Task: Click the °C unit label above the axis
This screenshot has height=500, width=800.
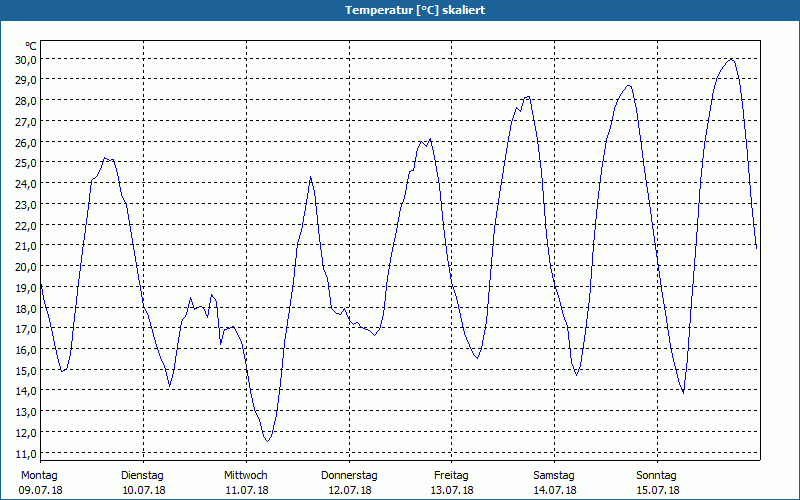Action: coord(31,47)
